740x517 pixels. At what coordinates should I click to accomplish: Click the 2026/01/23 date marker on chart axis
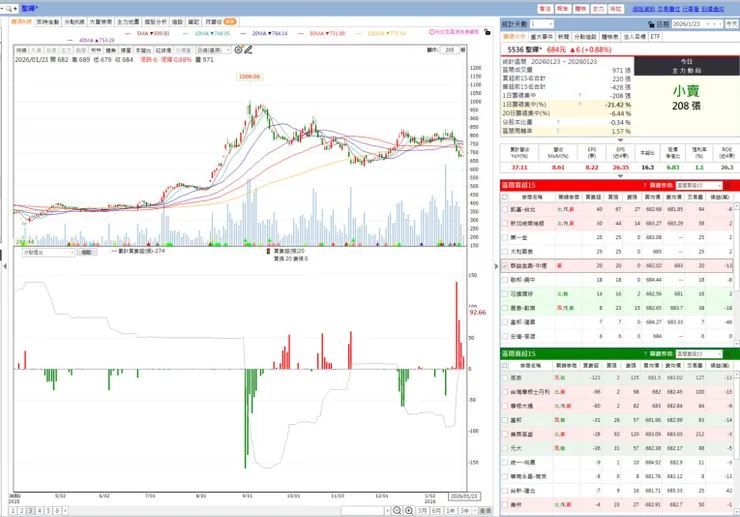[464, 496]
